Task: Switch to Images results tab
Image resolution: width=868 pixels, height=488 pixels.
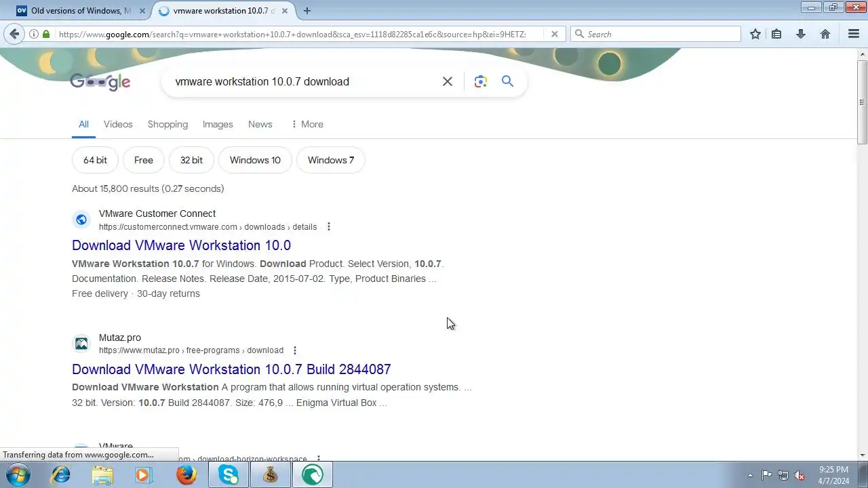Action: 218,124
